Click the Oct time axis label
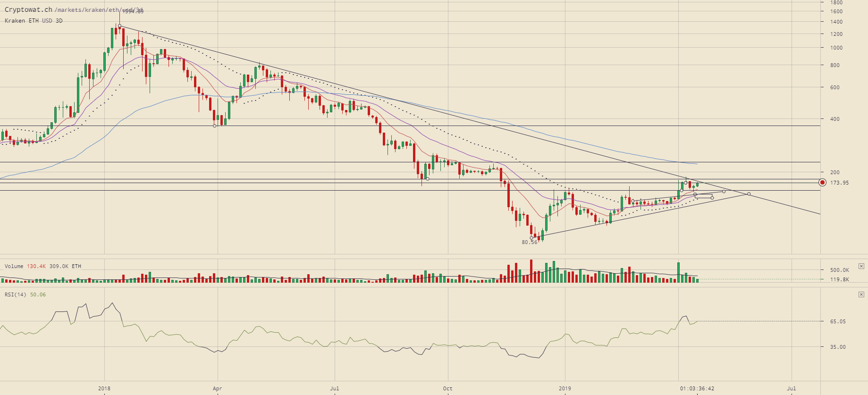868x395 pixels. point(447,389)
